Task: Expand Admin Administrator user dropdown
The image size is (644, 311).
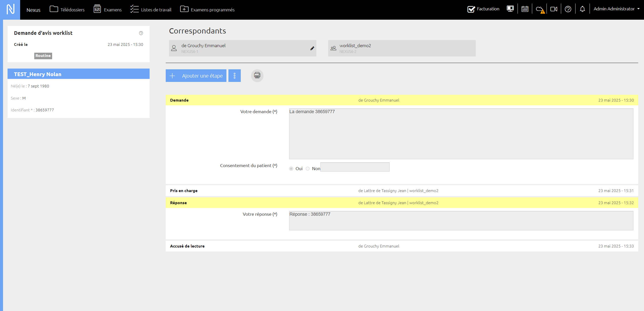Action: click(616, 9)
